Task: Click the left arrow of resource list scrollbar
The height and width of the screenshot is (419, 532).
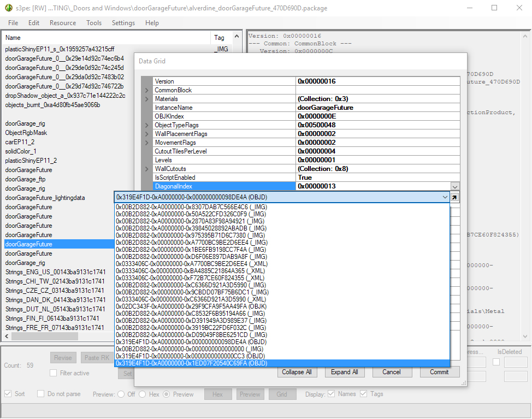Action: tap(7, 336)
